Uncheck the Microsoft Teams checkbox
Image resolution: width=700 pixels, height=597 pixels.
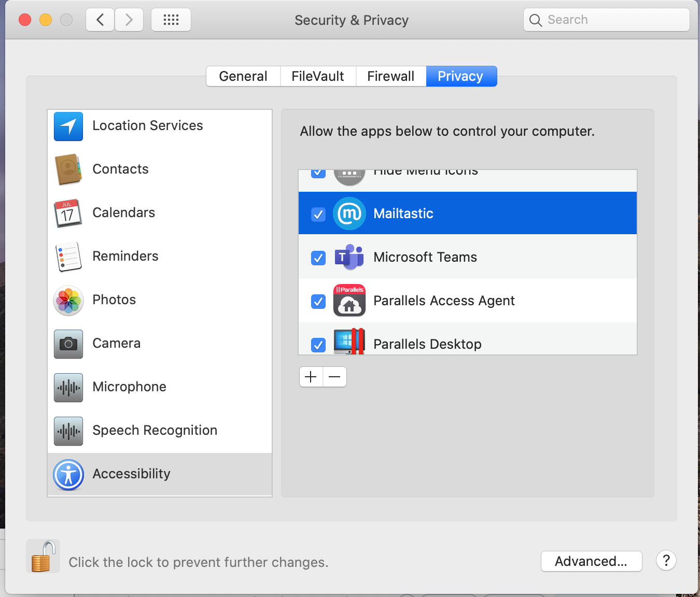[x=318, y=258]
